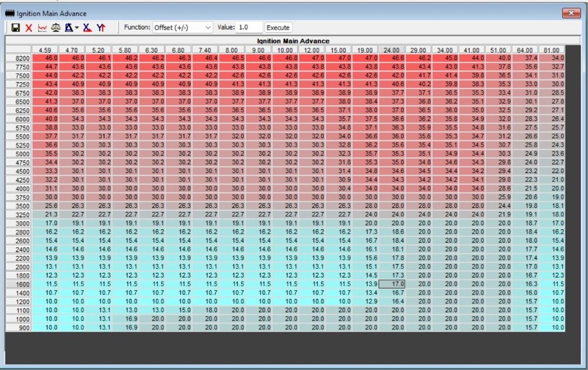Expand the arrow beside the triangle tool
Image resolution: width=588 pixels, height=370 pixels.
pos(76,28)
